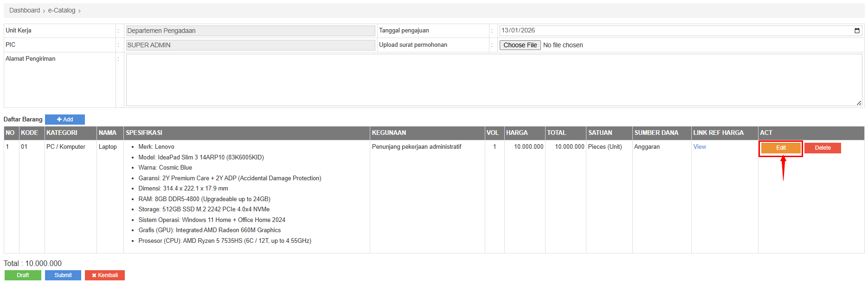Grab the textarea resize handle
The image size is (868, 285).
pyautogui.click(x=859, y=103)
